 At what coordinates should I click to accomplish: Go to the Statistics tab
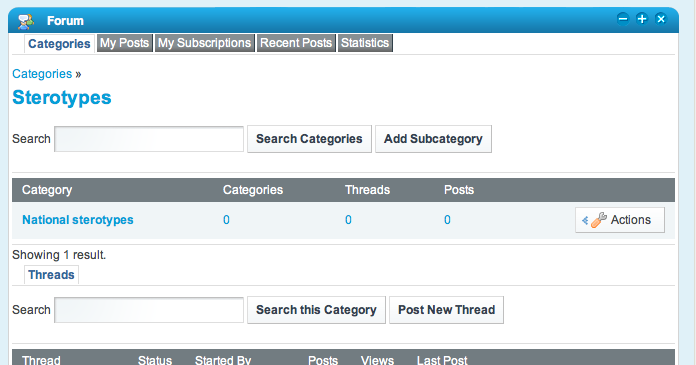[x=365, y=43]
